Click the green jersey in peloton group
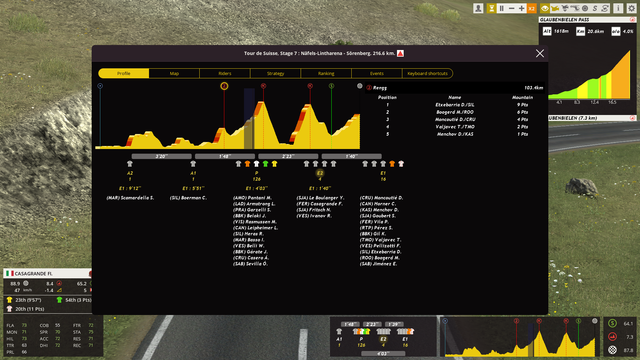The height and width of the screenshot is (360, 640). pyautogui.click(x=265, y=164)
